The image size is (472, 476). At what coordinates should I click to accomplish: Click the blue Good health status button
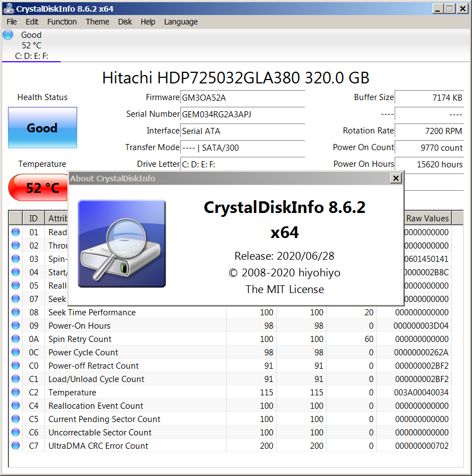(x=42, y=127)
